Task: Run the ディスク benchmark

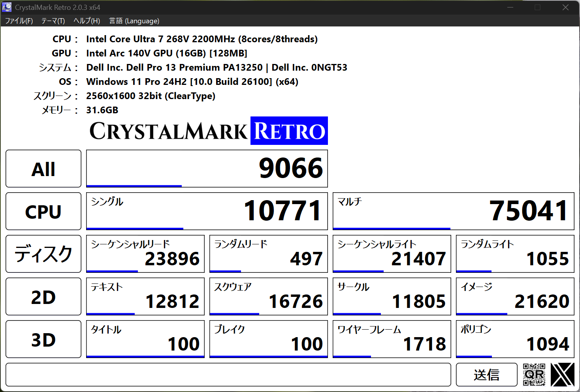Action: point(43,254)
